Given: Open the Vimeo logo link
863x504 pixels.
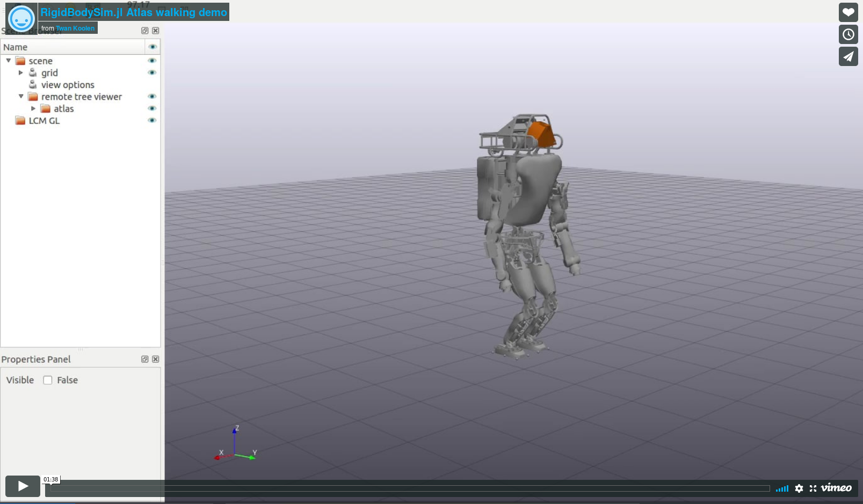Looking at the screenshot, I should point(836,488).
